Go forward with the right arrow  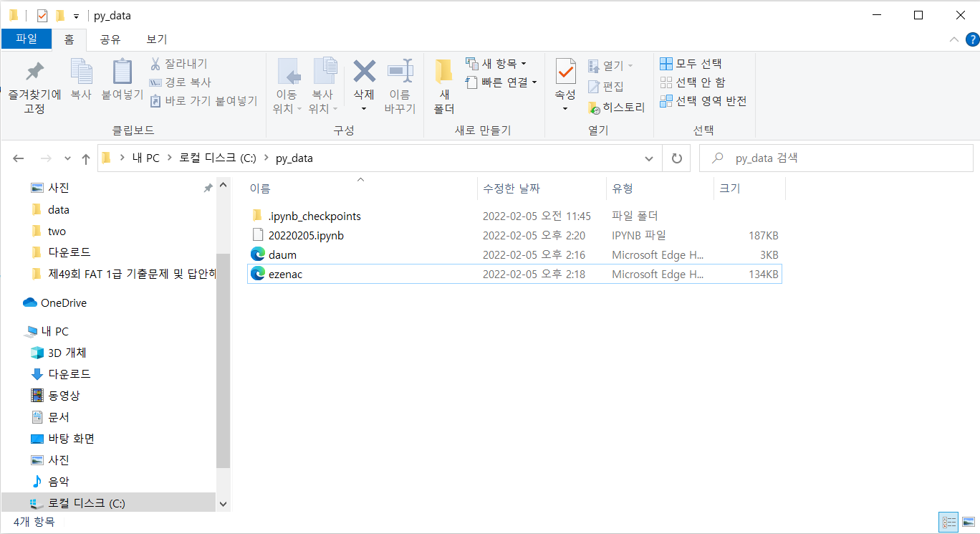click(46, 158)
